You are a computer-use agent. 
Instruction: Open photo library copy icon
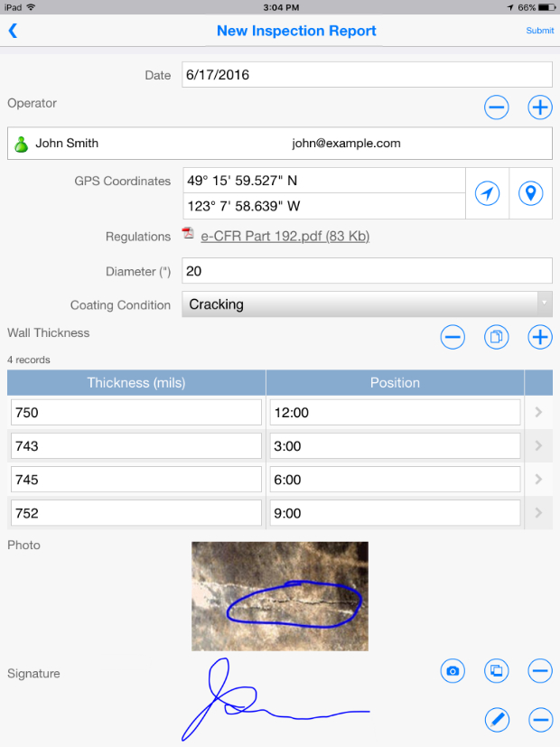496,671
